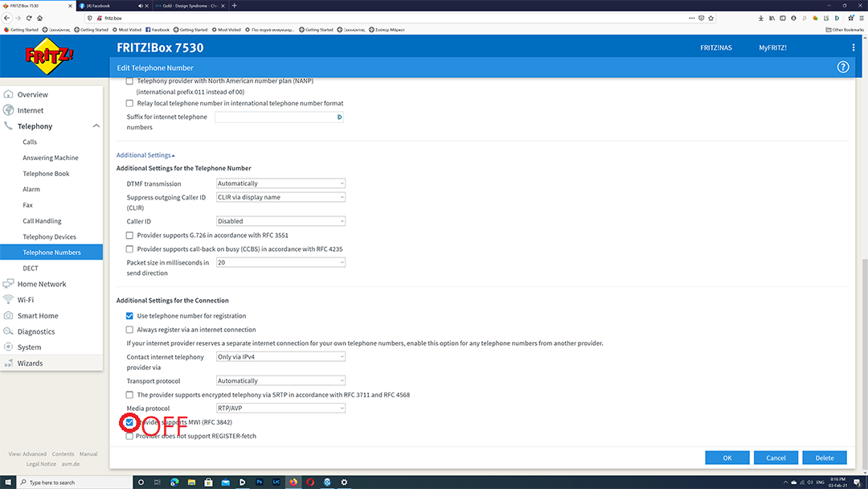
Task: Save page to Pocket icon
Action: click(701, 18)
